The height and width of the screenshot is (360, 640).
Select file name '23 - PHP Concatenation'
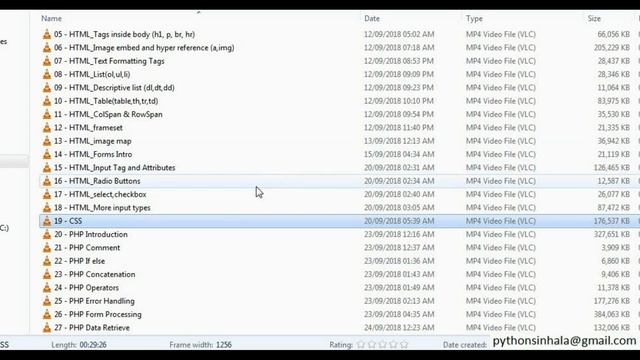(94, 274)
